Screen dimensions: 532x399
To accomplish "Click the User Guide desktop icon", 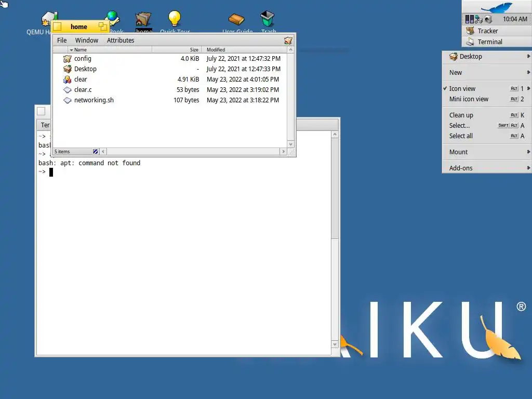I will pos(236,19).
